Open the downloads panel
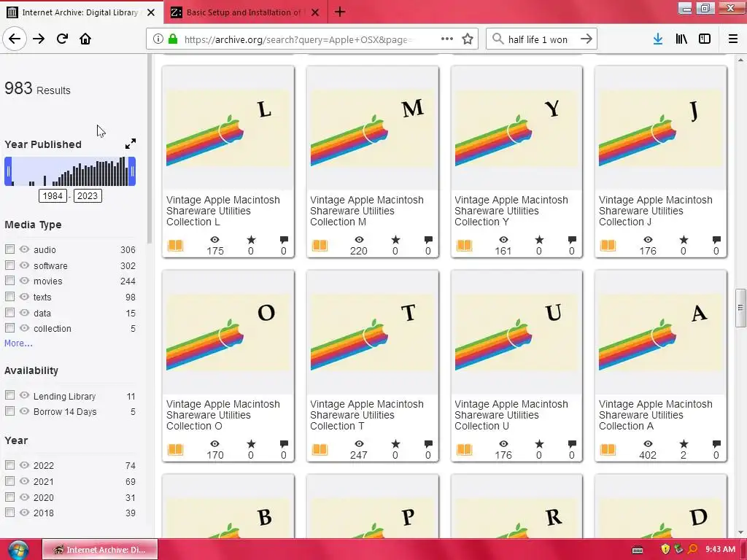Screen dimensions: 747x560 click(x=658, y=39)
